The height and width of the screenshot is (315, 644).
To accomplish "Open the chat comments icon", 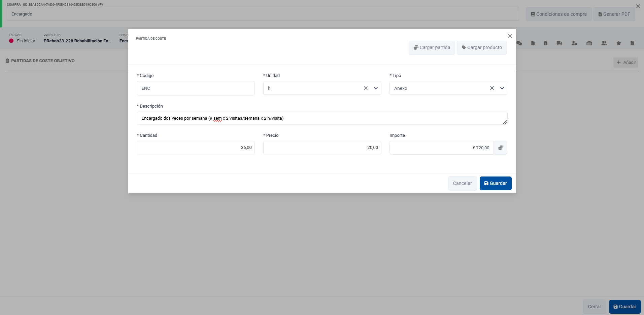I will 519,43.
